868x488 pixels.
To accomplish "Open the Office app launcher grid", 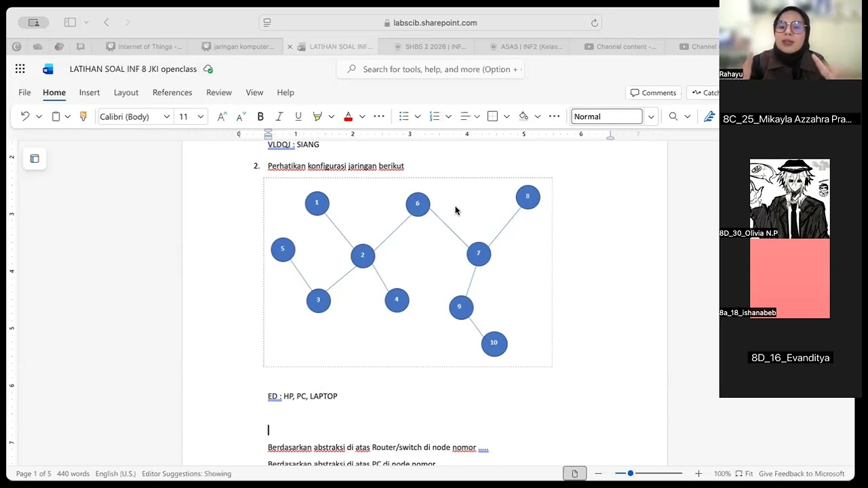I will pyautogui.click(x=20, y=69).
